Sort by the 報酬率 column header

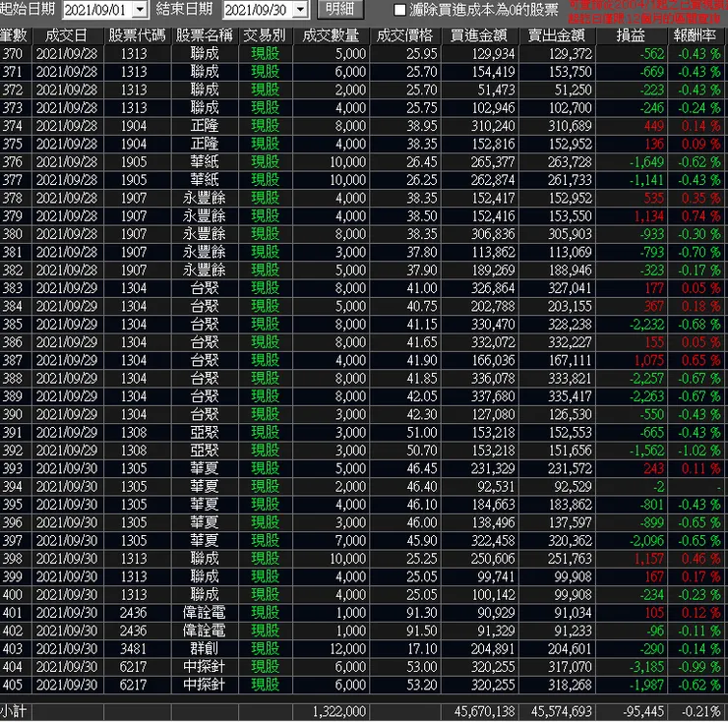(x=695, y=35)
